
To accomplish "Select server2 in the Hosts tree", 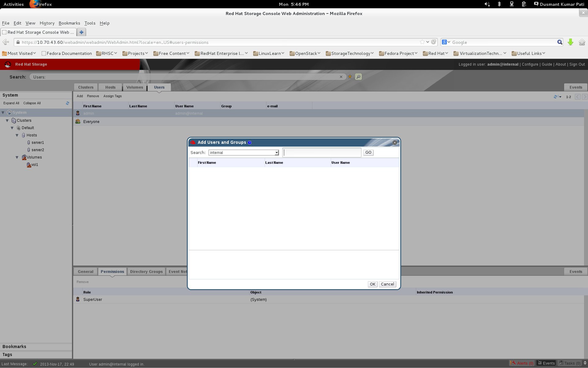I will 37,150.
